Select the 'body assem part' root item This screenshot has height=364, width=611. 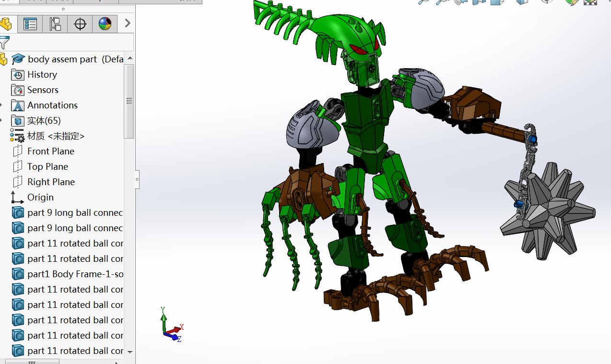[75, 59]
